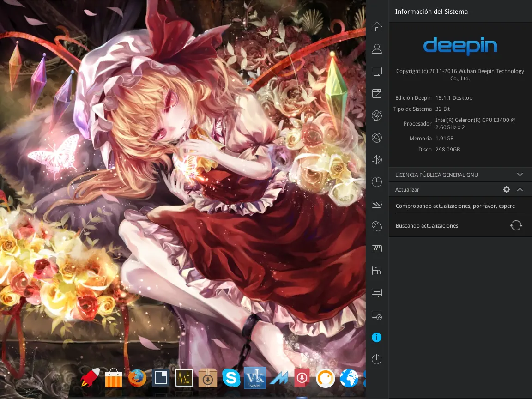
Task: Open Keyboard and Language settings icon
Action: point(377,249)
